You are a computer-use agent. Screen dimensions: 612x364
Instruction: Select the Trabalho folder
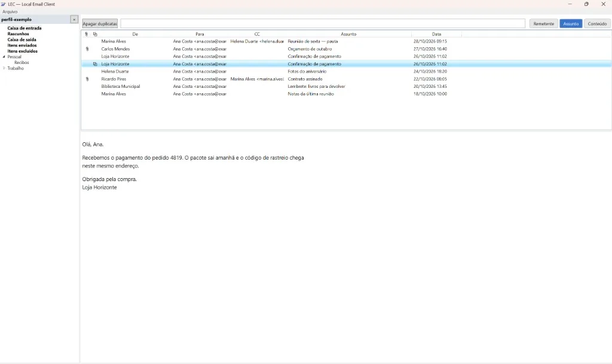point(16,68)
